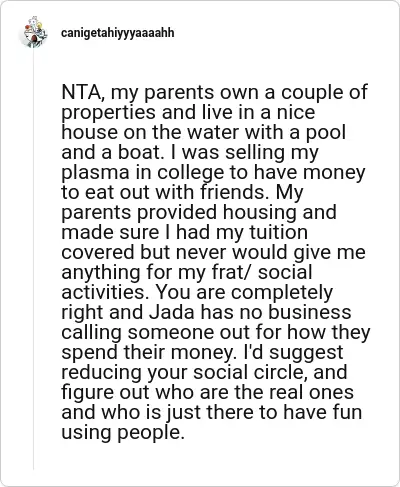The height and width of the screenshot is (487, 400).
Task: Click the line "to eat out with friends. My"
Action: click(182, 192)
